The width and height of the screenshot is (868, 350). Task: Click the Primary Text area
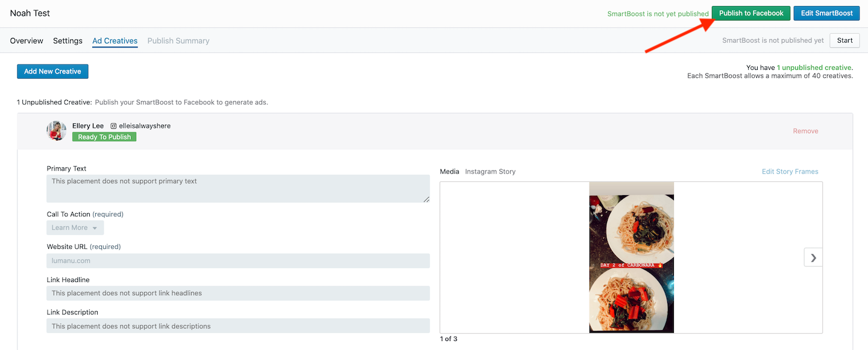pyautogui.click(x=238, y=189)
